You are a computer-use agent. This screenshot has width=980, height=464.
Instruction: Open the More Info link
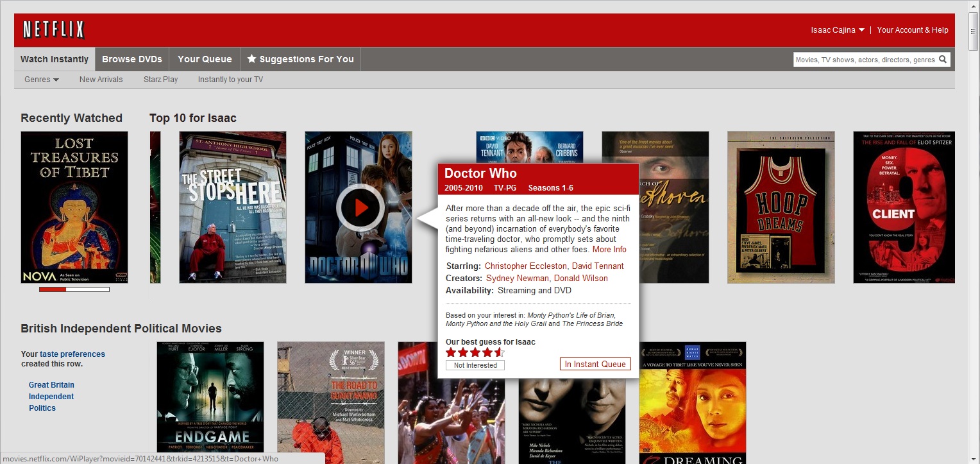point(609,250)
